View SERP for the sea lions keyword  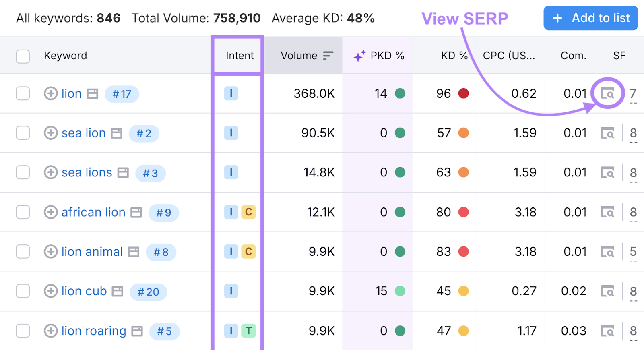tap(607, 172)
